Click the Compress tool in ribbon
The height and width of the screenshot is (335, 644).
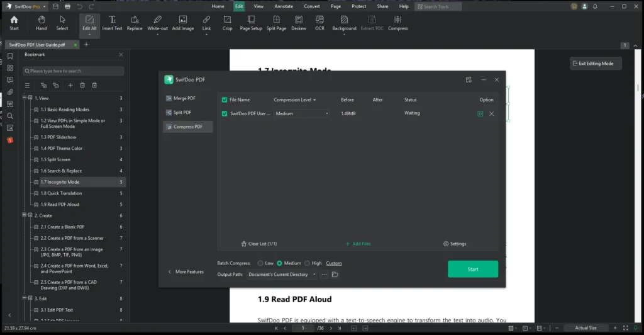coord(397,23)
